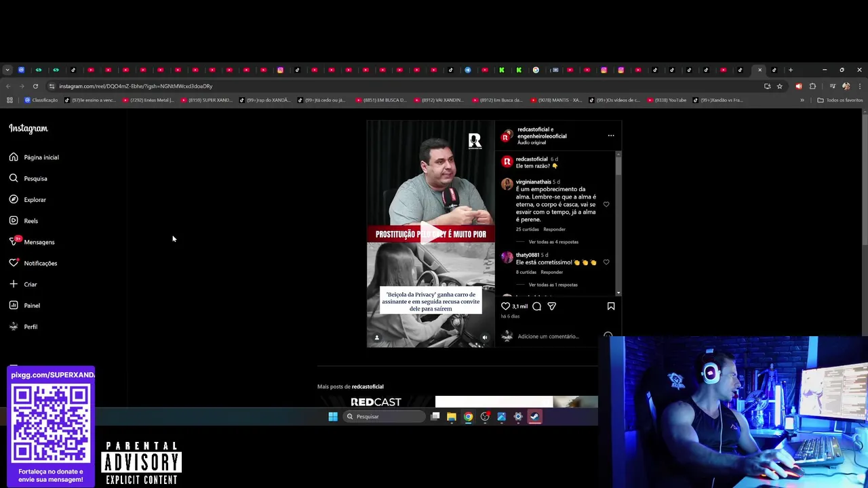Open Perfil in the sidebar

point(23,327)
